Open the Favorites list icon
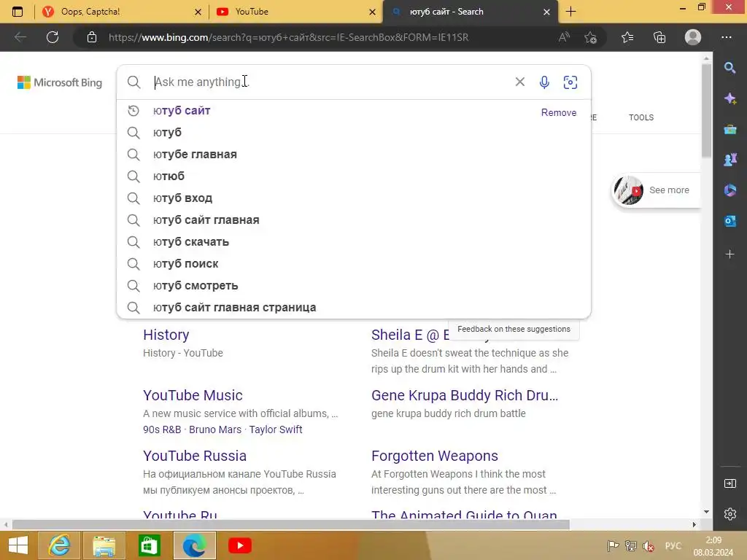 (627, 37)
